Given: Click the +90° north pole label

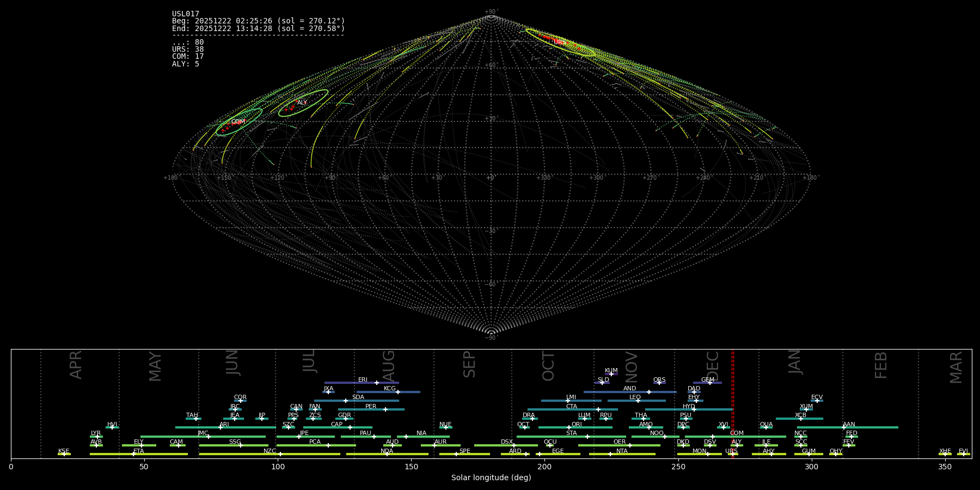Looking at the screenshot, I should (x=491, y=12).
